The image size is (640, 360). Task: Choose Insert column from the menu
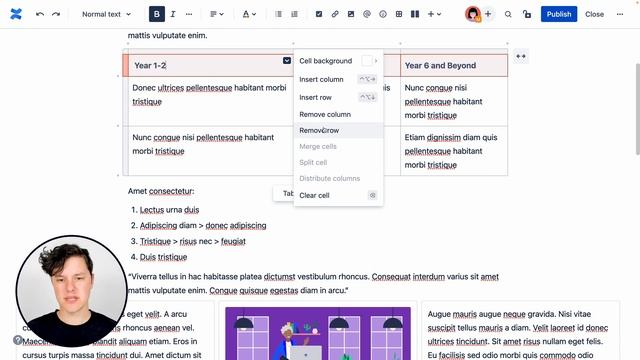coord(338,79)
